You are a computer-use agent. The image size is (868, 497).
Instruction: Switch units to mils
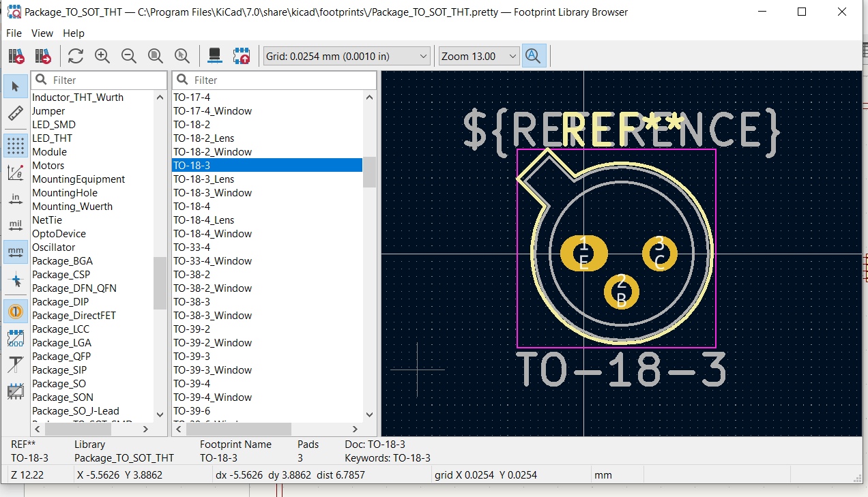(16, 226)
